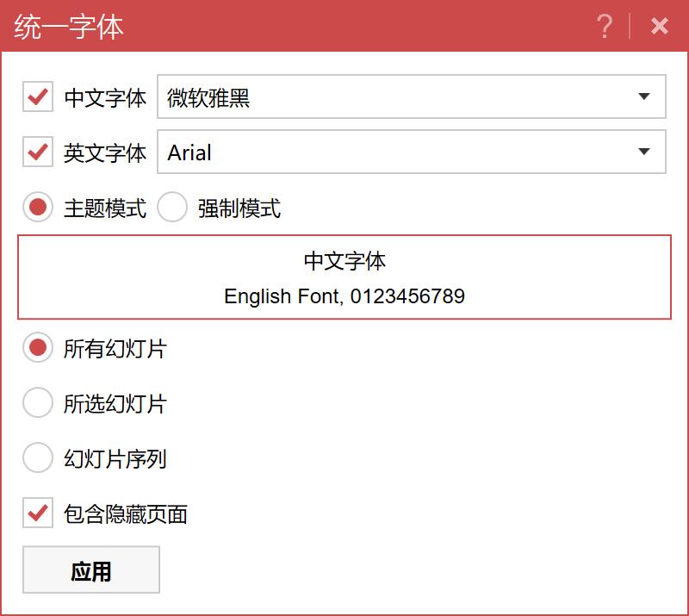
Task: Select the 主题模式 radio button
Action: (x=38, y=208)
